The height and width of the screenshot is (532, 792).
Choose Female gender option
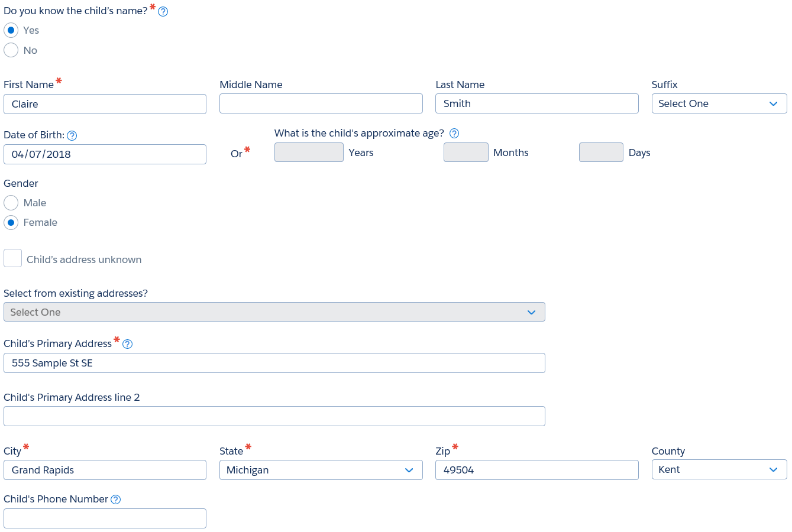[11, 223]
